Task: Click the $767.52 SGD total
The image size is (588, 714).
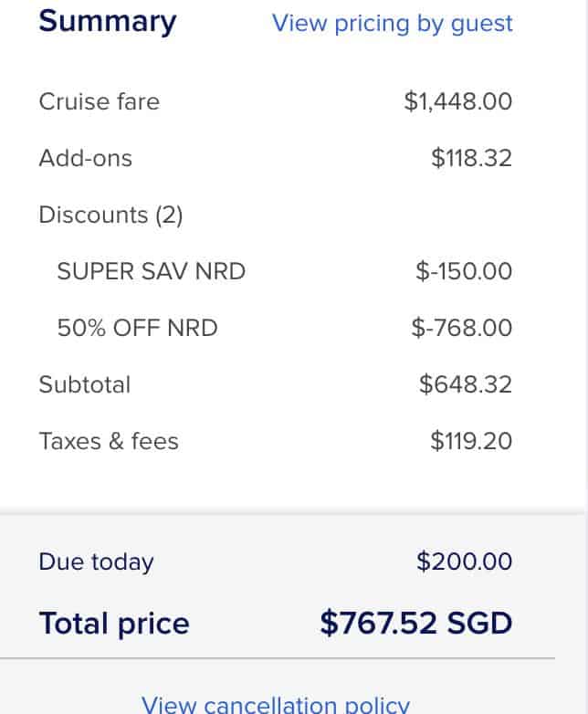Action: point(415,623)
